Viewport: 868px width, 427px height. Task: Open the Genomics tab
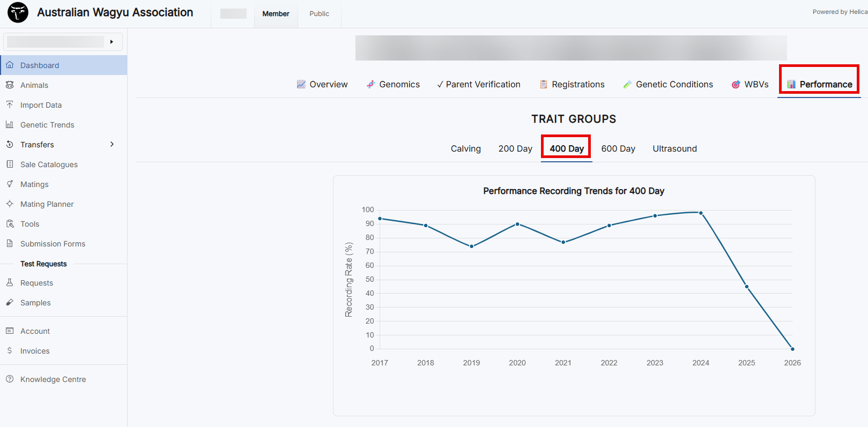coord(393,85)
